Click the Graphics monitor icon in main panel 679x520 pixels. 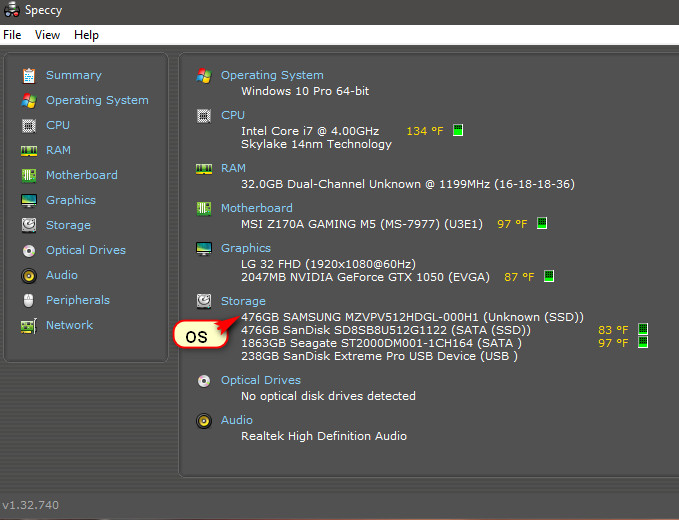(x=204, y=249)
